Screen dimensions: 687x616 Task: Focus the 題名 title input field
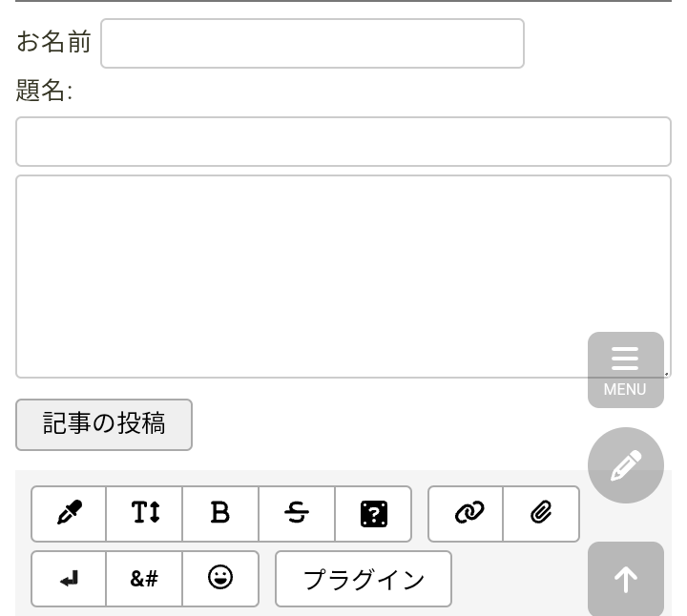click(343, 142)
